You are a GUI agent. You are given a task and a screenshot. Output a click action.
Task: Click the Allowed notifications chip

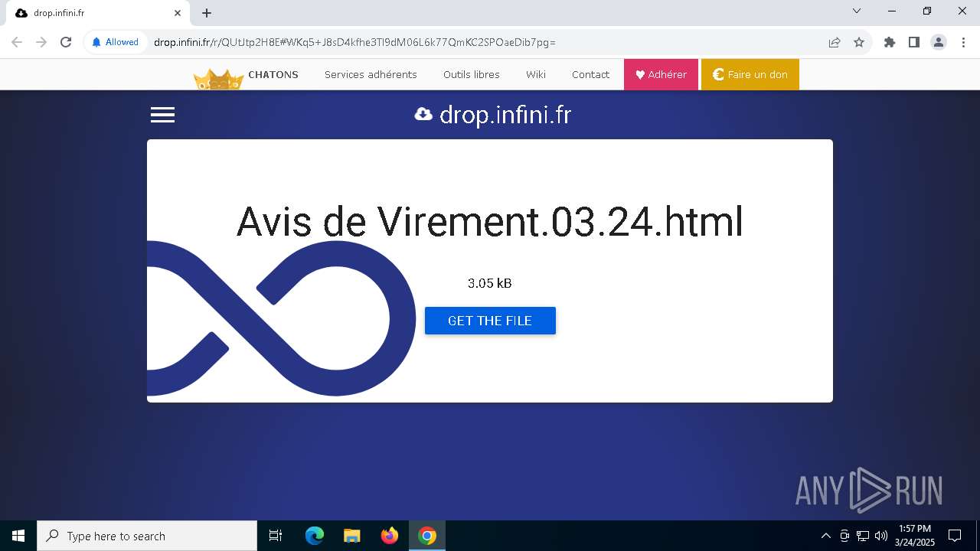point(116,42)
